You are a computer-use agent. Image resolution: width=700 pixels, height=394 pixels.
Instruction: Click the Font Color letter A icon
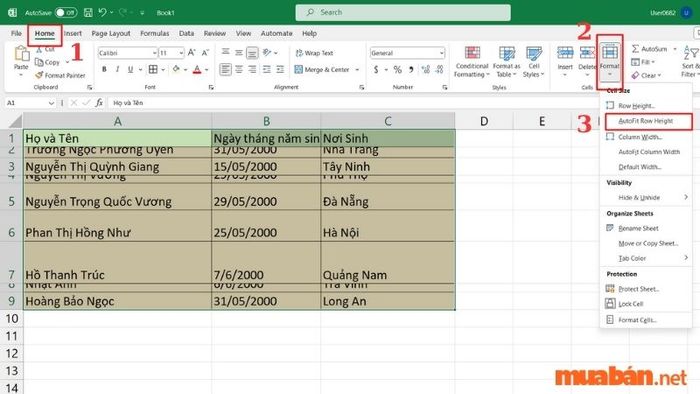[197, 69]
